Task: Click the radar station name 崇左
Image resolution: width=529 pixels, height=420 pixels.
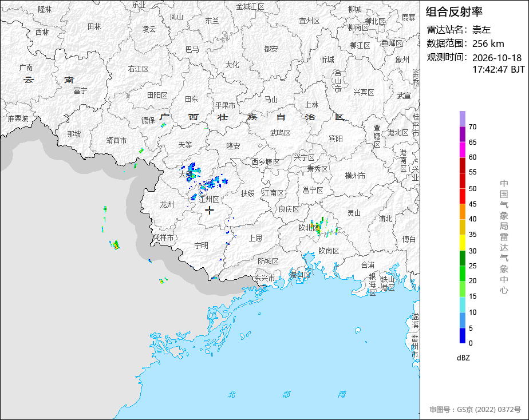Action: (x=481, y=30)
